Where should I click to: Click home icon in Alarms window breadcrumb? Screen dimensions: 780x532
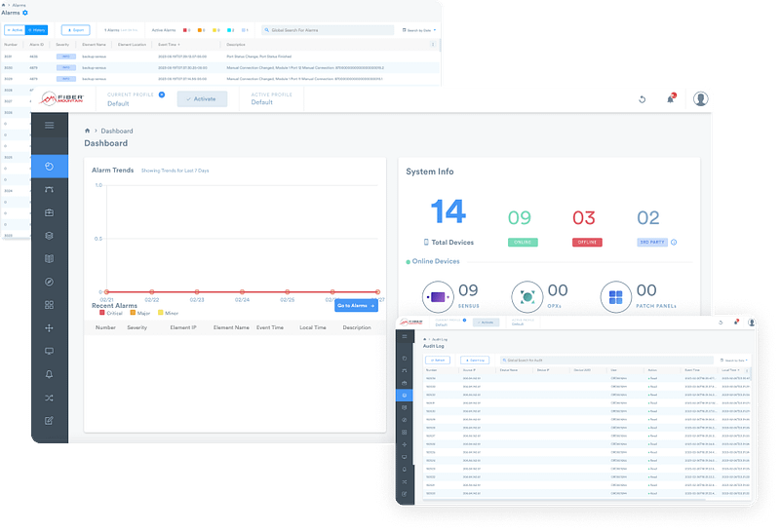[4, 5]
